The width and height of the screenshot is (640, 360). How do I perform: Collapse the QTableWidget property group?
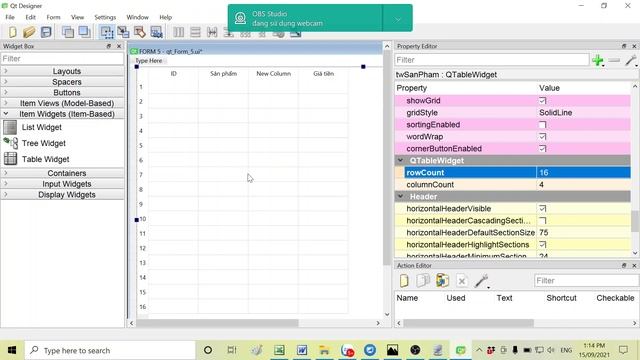pos(400,160)
